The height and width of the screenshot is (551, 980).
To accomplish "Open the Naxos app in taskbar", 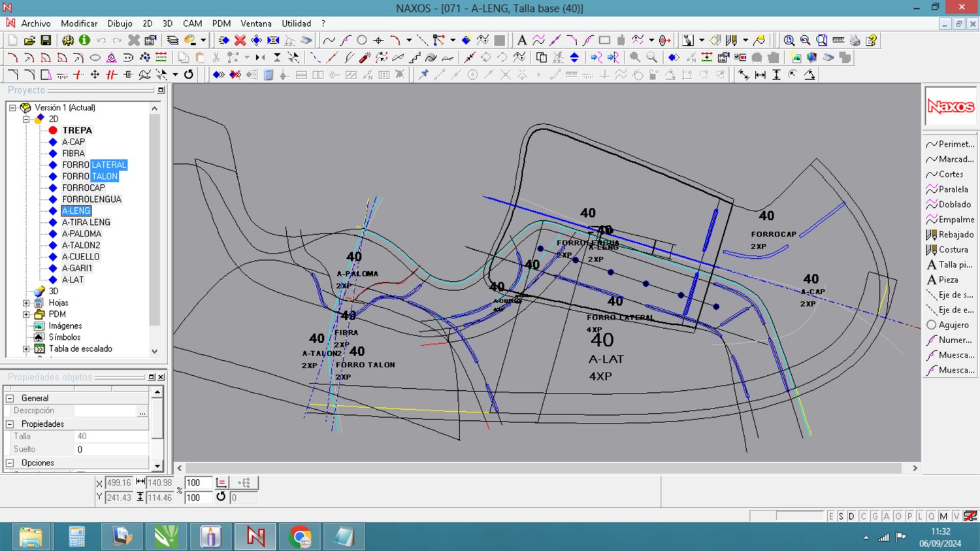I will (255, 537).
